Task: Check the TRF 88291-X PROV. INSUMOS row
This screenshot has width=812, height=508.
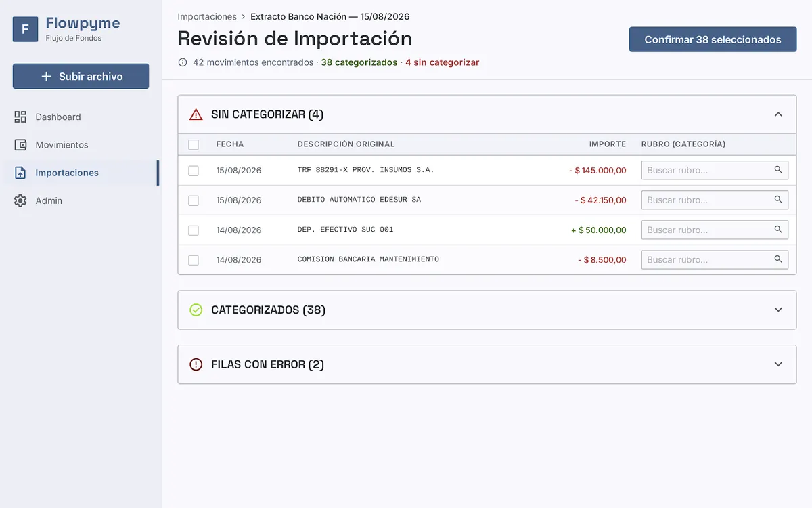Action: (x=194, y=171)
